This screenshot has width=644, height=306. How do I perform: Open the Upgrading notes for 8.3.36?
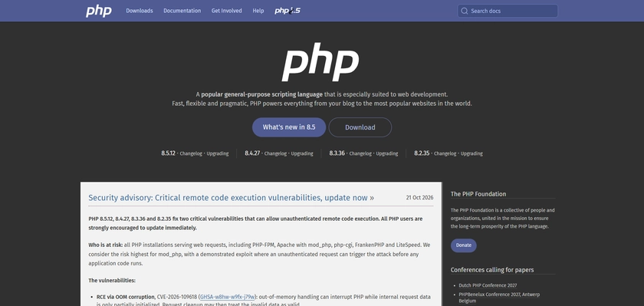pos(387,153)
